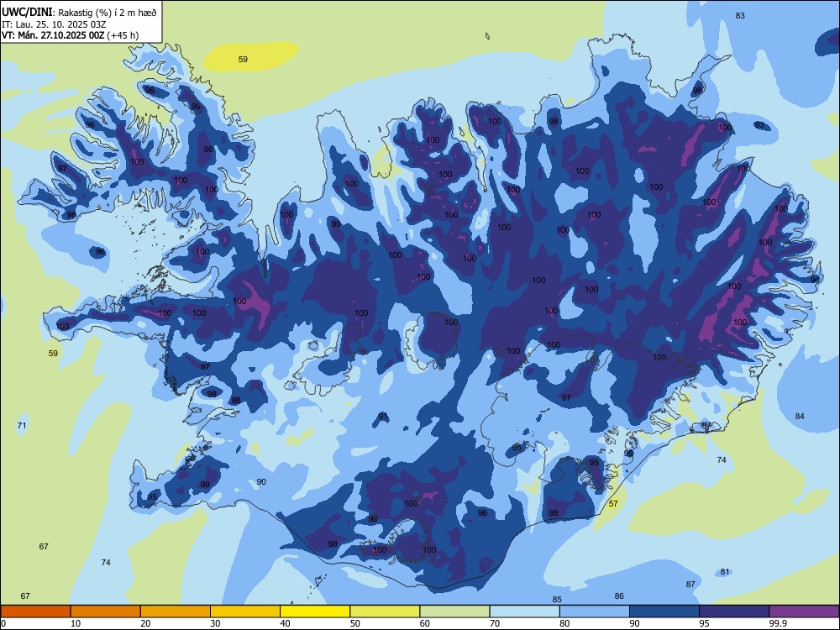Click the legend tick label '70'
This screenshot has width=840, height=630.
click(495, 623)
